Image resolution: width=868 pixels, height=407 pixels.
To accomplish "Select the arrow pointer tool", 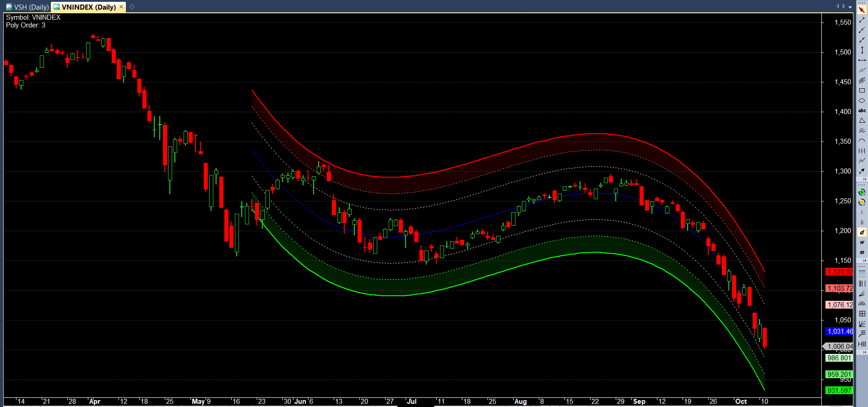I will point(862,10).
